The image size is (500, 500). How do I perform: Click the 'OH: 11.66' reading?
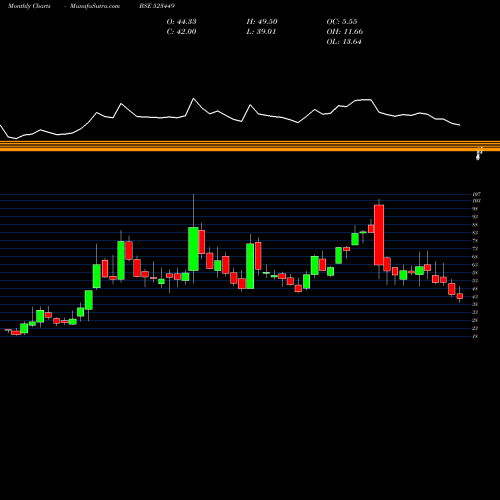click(345, 32)
